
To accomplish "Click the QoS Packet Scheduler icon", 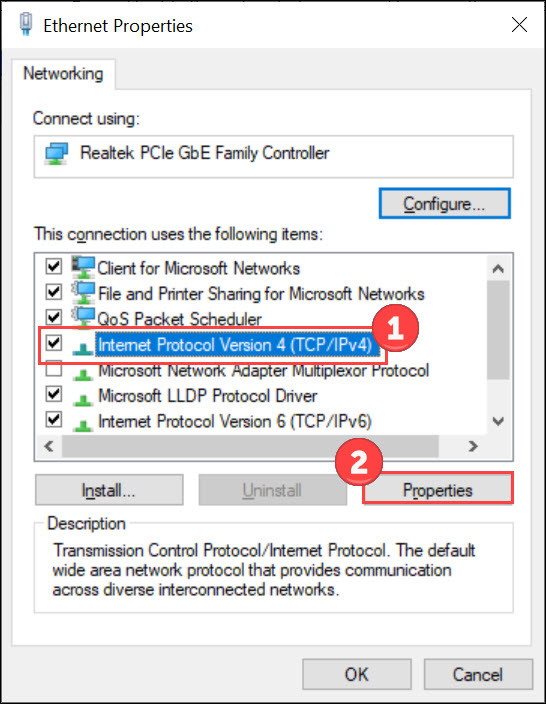I will [84, 318].
